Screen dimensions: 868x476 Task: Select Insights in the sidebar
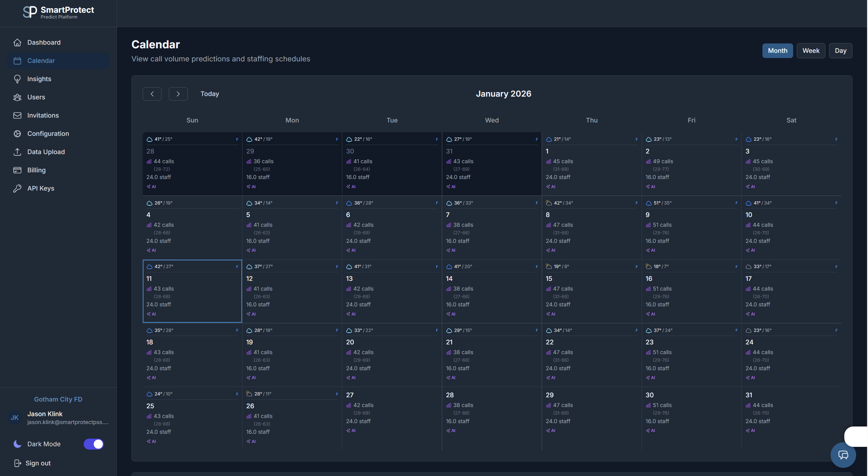[x=39, y=79]
